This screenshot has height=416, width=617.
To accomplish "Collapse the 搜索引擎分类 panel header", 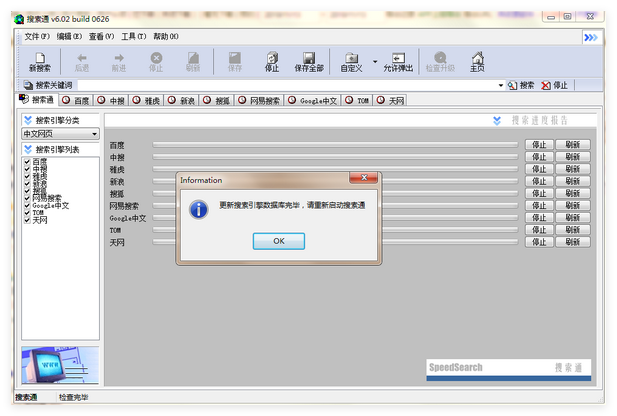I will pos(28,120).
